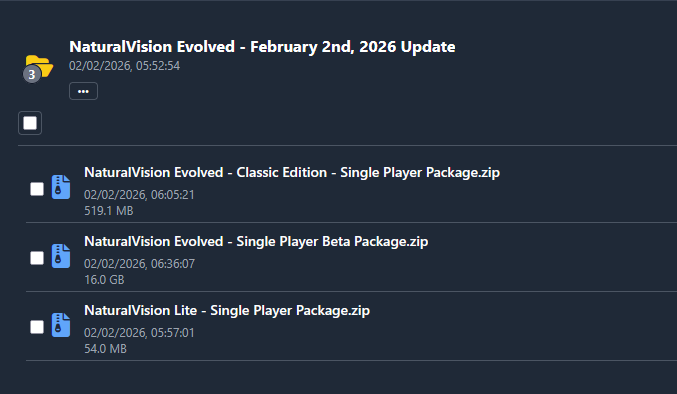Click the 519.1 MB file size text
This screenshot has height=394, width=677.
pyautogui.click(x=109, y=211)
